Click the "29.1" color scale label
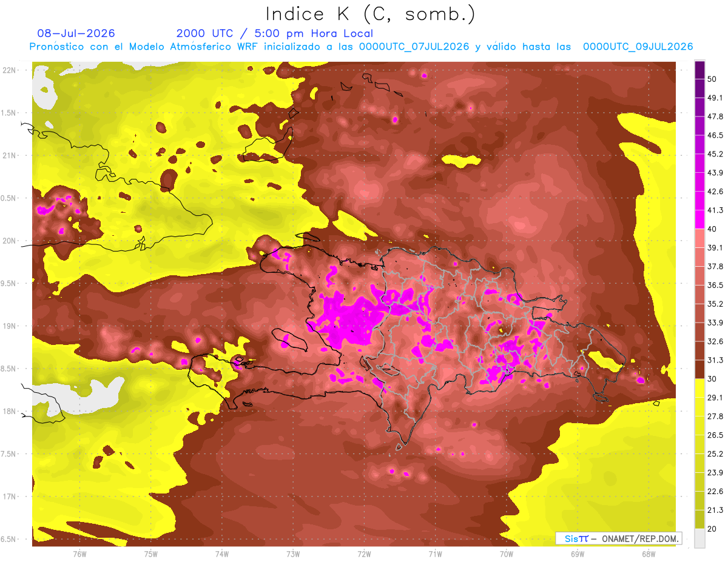 [x=715, y=397]
